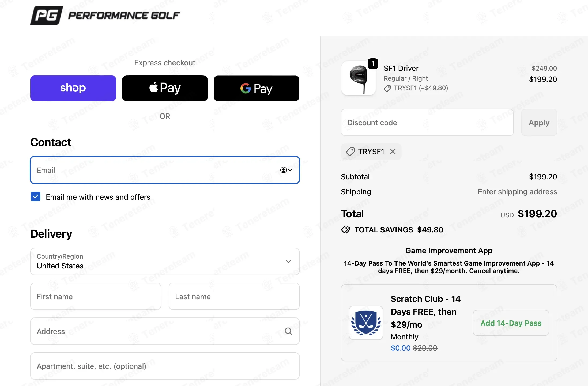This screenshot has width=588, height=386.
Task: Click the TRYSF1 tag icon chip
Action: tap(350, 152)
